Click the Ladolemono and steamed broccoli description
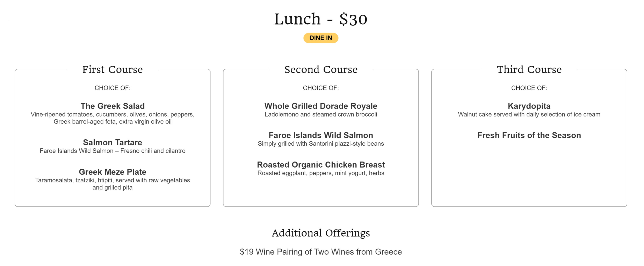The height and width of the screenshot is (266, 644). coord(321,114)
